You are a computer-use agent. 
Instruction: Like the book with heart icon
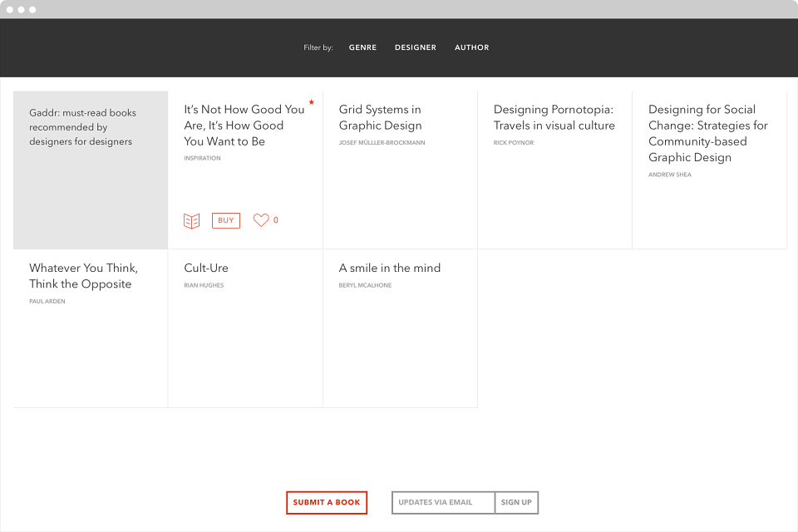coord(261,220)
